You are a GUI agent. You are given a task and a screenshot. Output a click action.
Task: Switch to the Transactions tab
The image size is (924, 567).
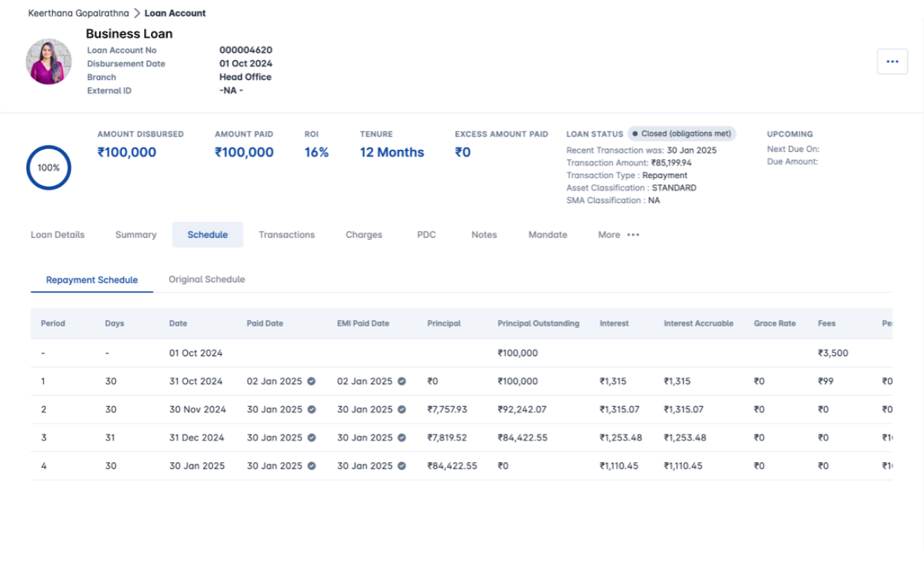pos(287,234)
